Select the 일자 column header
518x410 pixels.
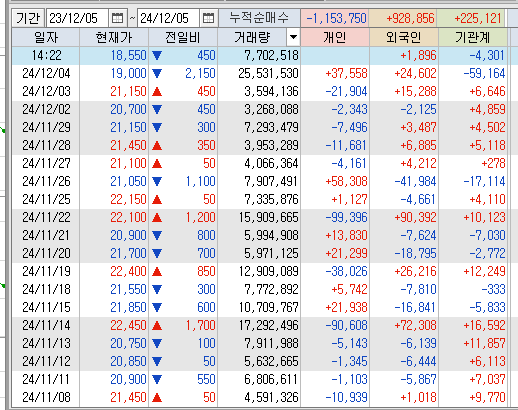[x=46, y=37]
